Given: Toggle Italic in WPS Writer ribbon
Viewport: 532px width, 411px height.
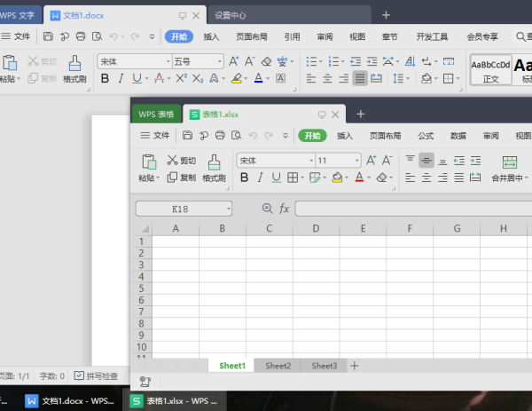Looking at the screenshot, I should (x=121, y=78).
